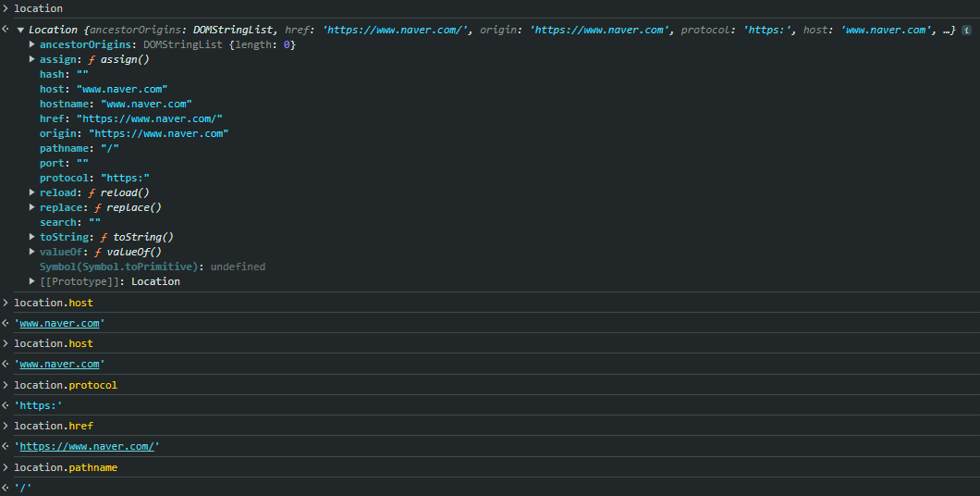
Task: Click the port property row
Action: [64, 163]
